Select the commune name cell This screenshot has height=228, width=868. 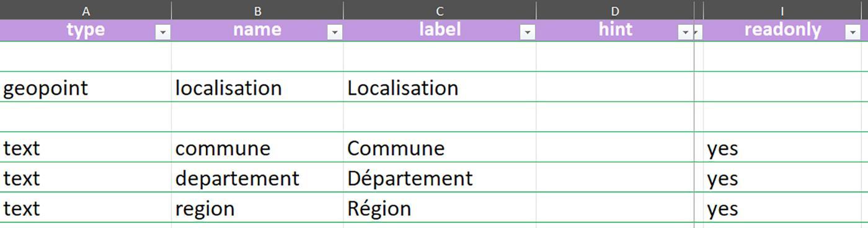257,147
